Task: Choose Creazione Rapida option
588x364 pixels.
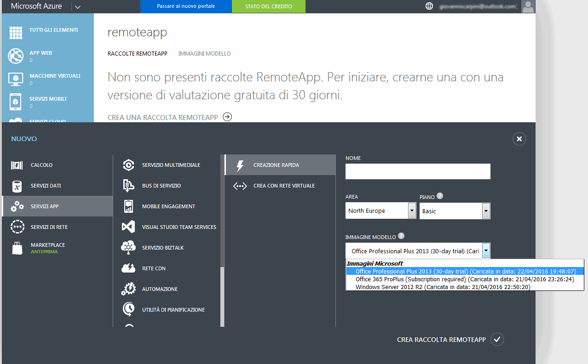Action: (x=280, y=165)
